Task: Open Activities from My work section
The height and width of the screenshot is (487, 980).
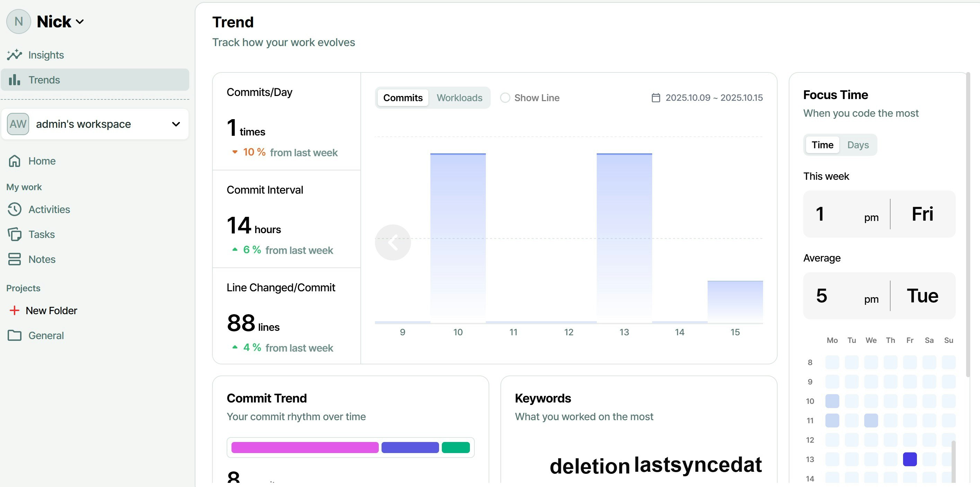Action: tap(50, 210)
